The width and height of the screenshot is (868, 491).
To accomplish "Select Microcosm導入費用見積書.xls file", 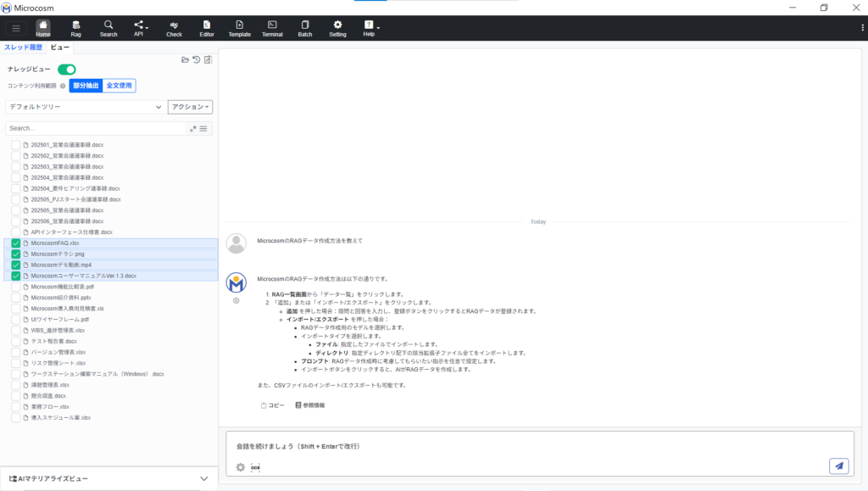I will click(67, 309).
